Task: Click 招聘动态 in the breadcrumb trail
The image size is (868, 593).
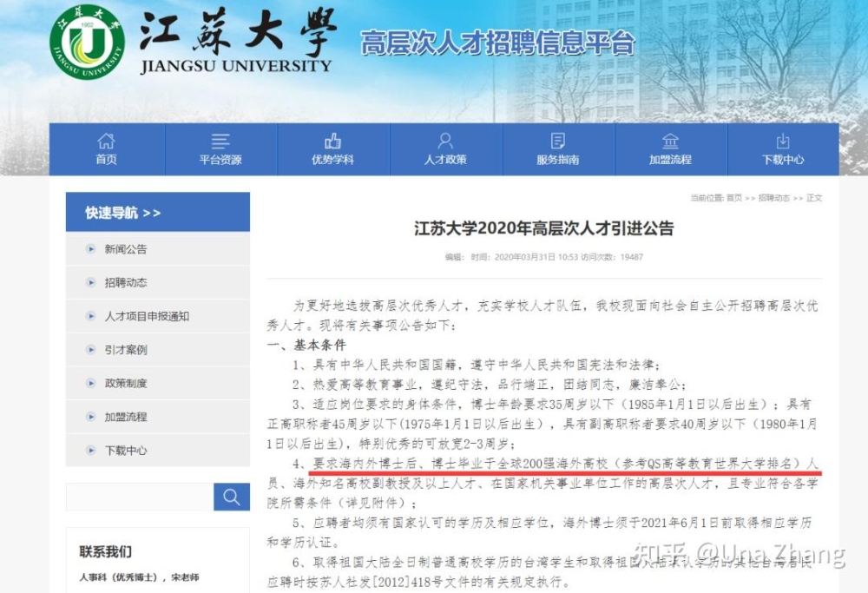Action: 773,198
